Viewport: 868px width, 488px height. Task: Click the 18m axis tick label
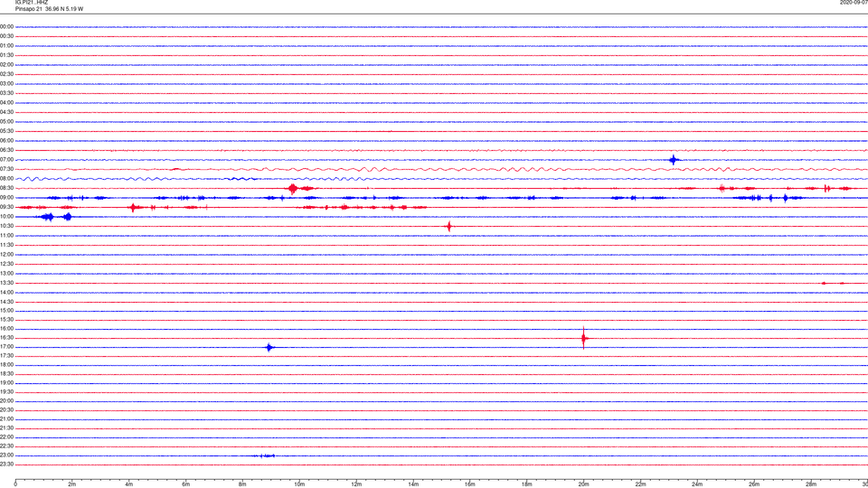click(x=527, y=484)
